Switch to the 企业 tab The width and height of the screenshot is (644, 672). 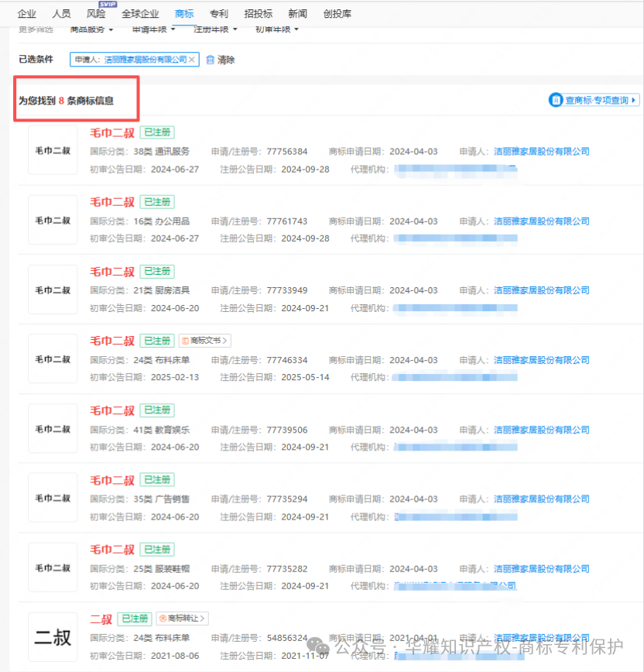tap(26, 14)
